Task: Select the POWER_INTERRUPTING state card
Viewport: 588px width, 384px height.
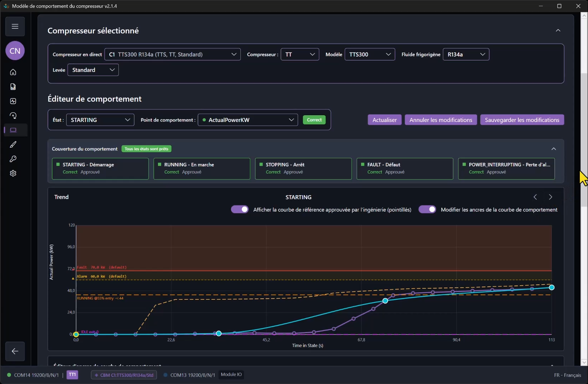Action: coord(507,169)
